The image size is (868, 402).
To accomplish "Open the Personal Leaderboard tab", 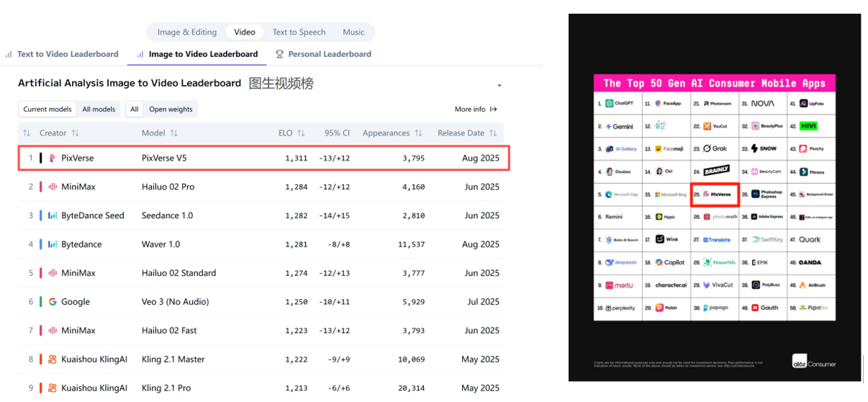I will [x=323, y=54].
